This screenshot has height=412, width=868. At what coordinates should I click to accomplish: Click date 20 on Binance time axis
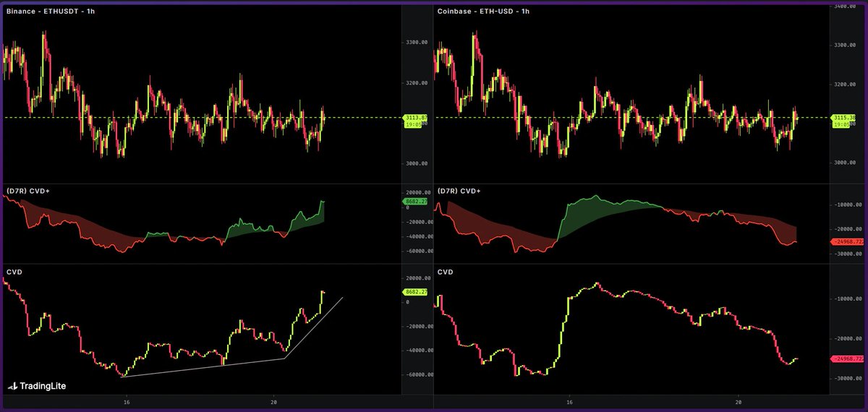point(273,401)
